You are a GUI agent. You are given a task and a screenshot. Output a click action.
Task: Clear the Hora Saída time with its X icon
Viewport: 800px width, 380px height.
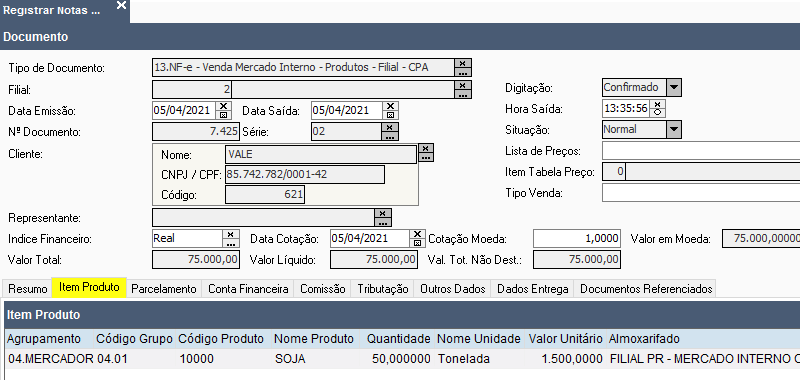657,105
